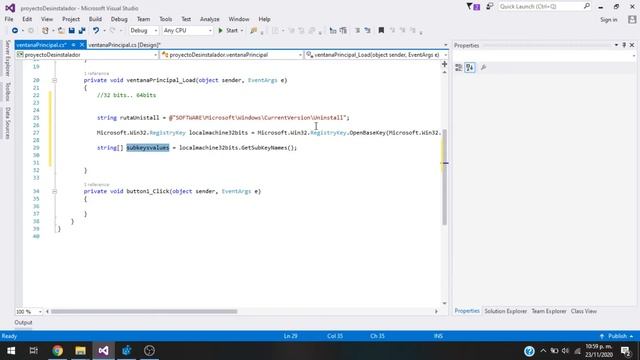
Task: Click the Save All toolbar icon
Action: [x=82, y=31]
